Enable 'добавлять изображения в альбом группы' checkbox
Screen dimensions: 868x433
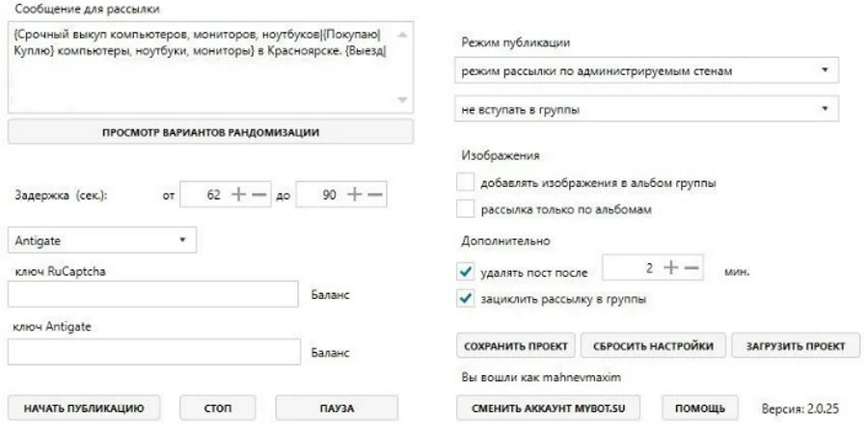[466, 182]
